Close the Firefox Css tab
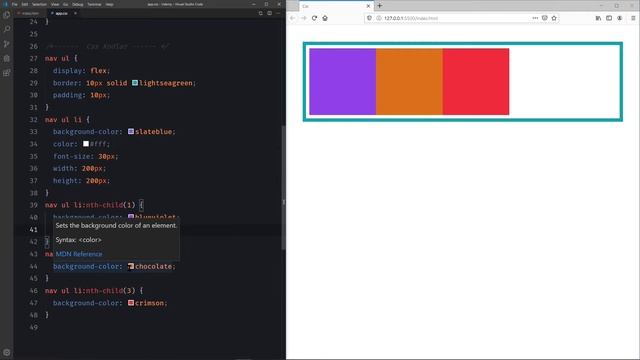 coord(368,6)
